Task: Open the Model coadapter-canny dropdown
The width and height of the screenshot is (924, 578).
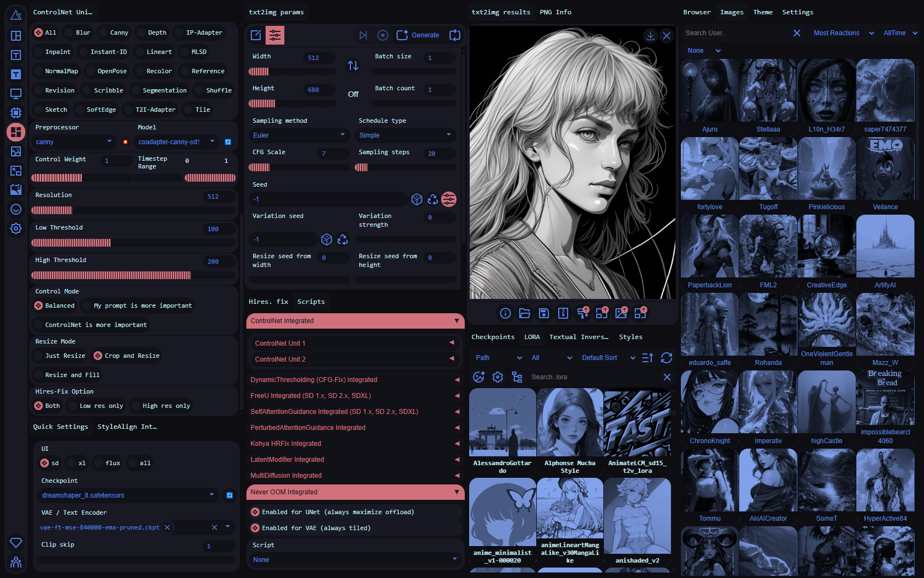Action: [x=177, y=142]
